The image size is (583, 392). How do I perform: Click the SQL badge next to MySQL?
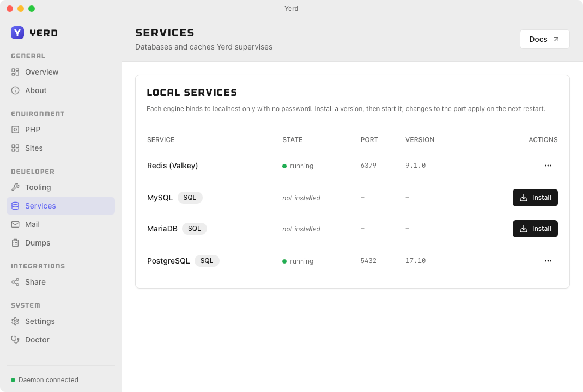[190, 198]
